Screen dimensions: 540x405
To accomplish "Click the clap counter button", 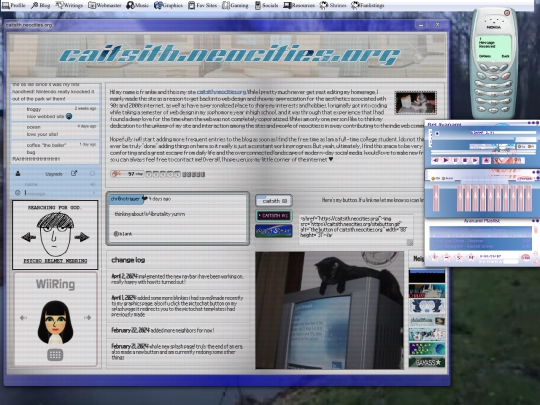I will pyautogui.click(x=127, y=174).
